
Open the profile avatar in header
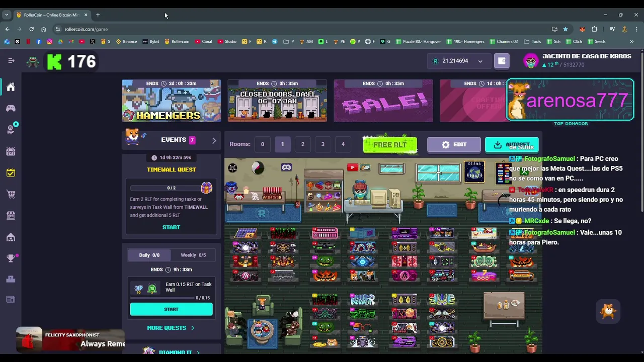[x=531, y=61]
